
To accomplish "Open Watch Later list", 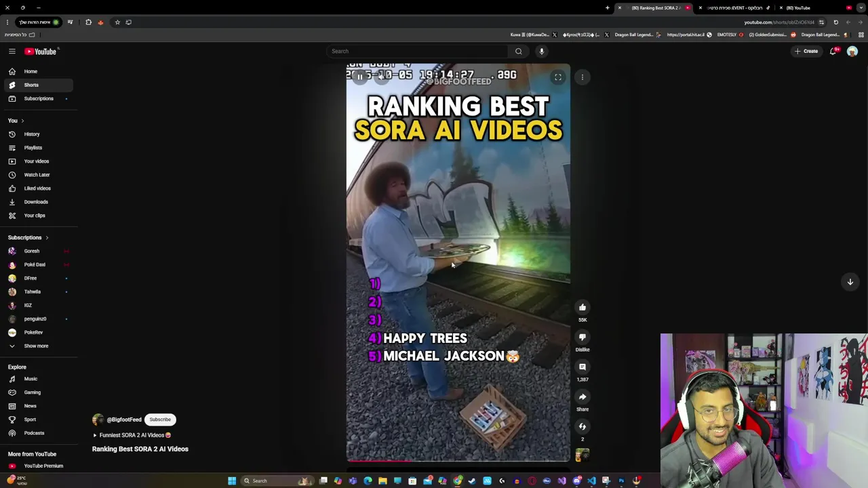I will pyautogui.click(x=37, y=175).
